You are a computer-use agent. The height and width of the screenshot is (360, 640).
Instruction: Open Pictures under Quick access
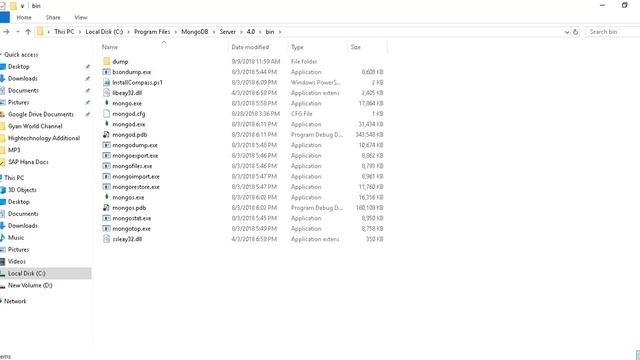tap(19, 102)
